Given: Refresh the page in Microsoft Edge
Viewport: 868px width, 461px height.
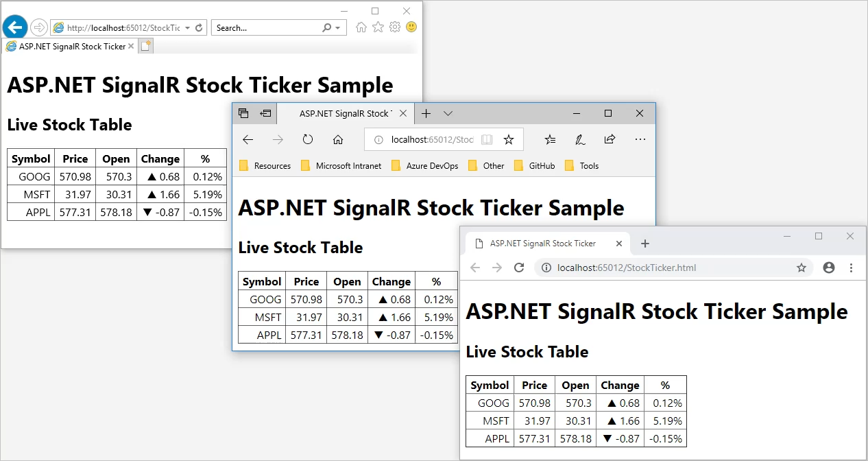Looking at the screenshot, I should (308, 139).
